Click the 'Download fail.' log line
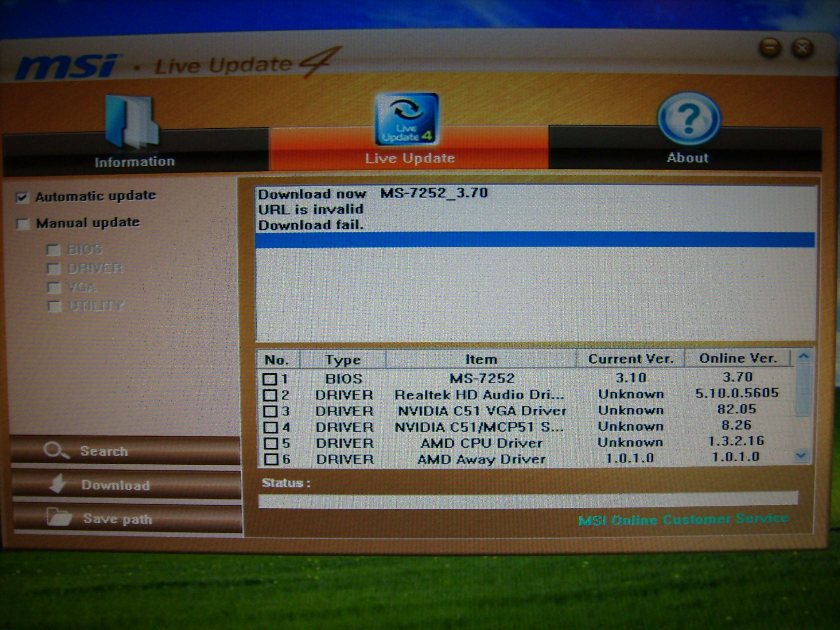This screenshot has width=840, height=630. point(311,225)
